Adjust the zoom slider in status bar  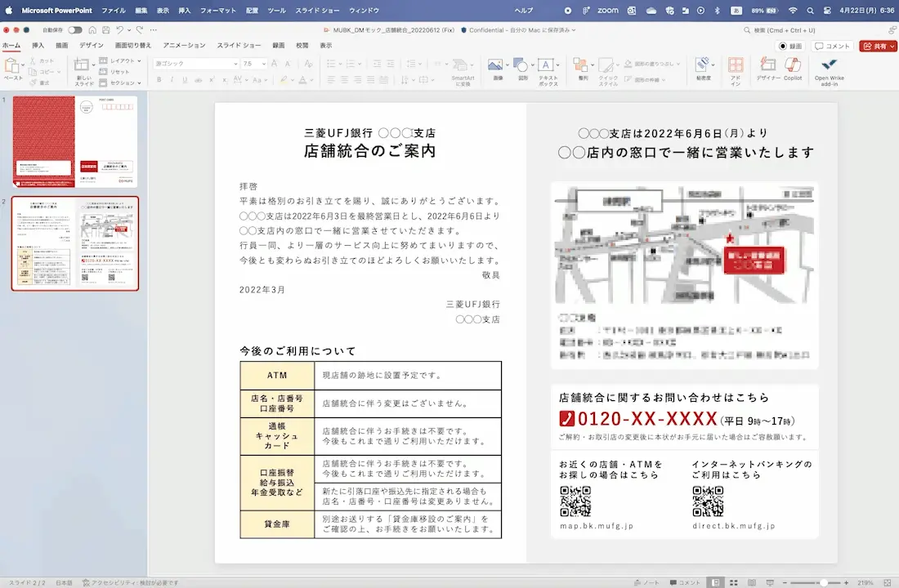click(823, 582)
